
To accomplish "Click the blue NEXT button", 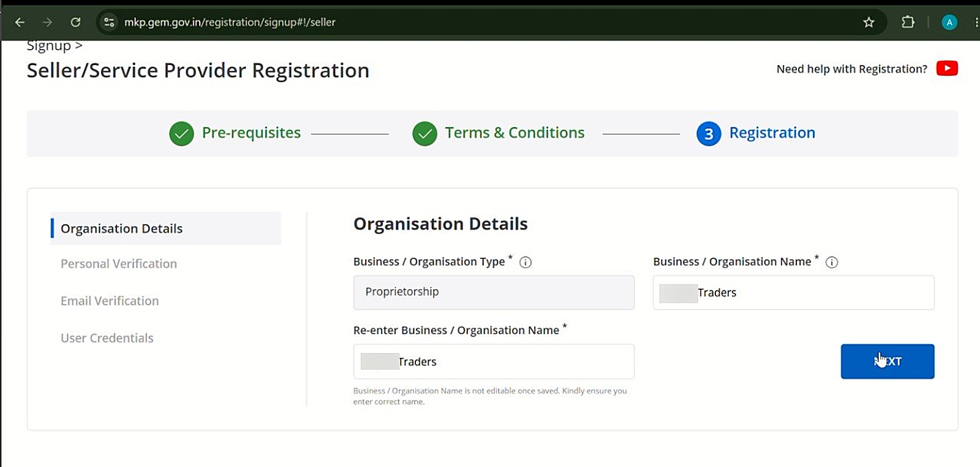I will [x=888, y=362].
